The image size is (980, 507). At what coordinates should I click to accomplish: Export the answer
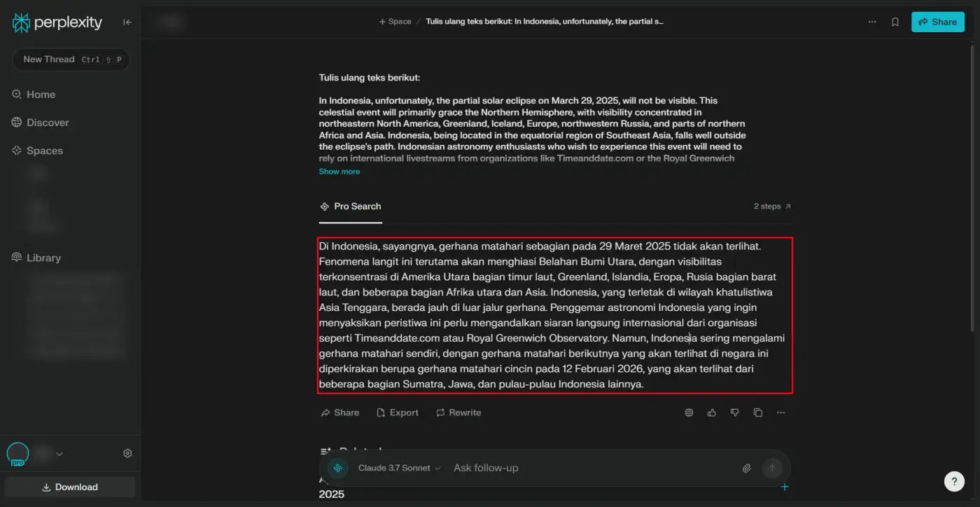coord(398,412)
